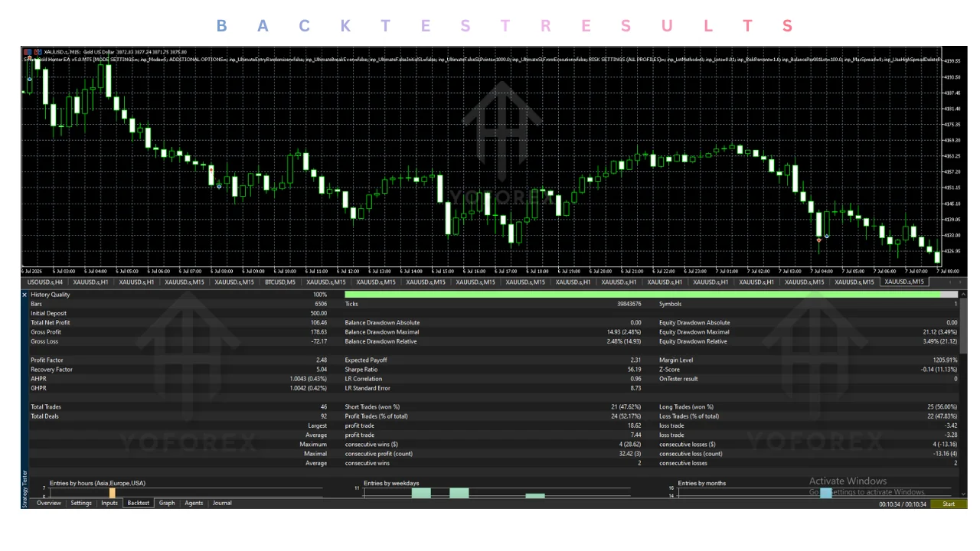Click the Initial Deposit value 500.00
Screen dimensions: 980x551
318,314
